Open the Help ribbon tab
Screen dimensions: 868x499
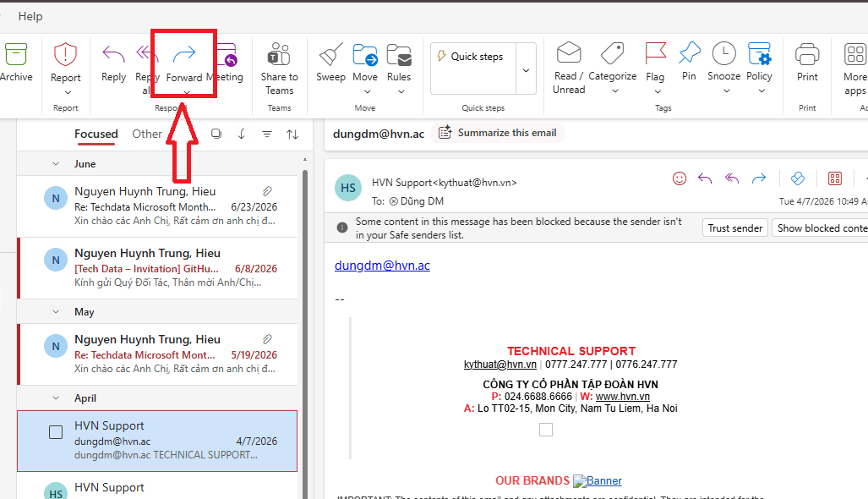coord(30,16)
